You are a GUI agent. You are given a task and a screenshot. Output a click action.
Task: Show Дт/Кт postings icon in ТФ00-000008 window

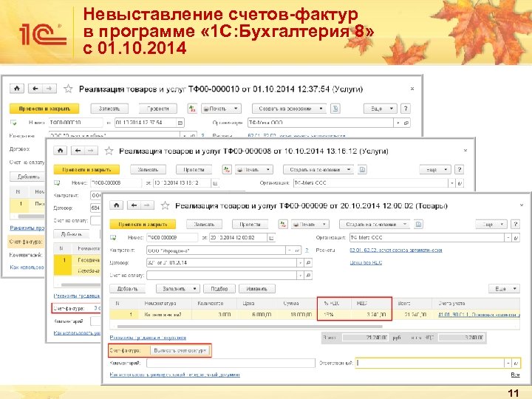point(227,169)
